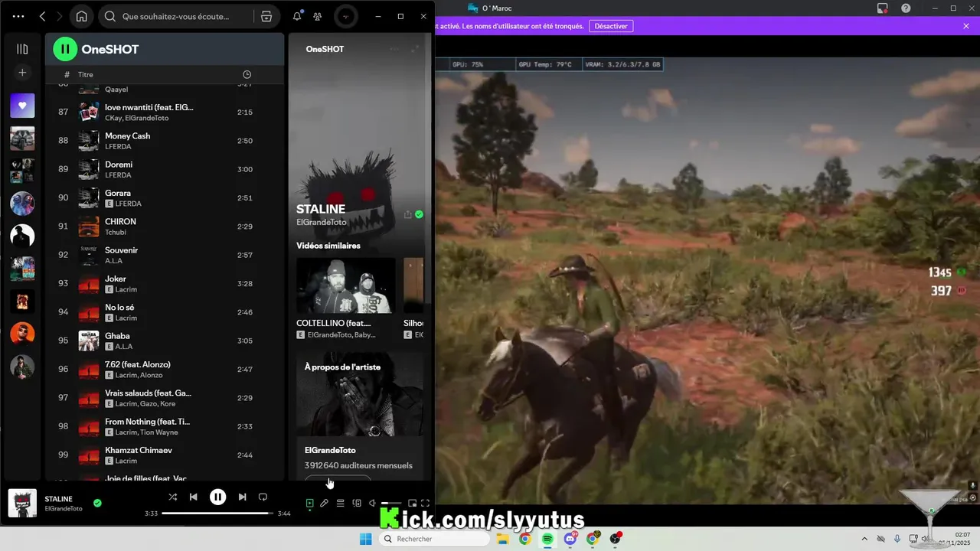Click Désactiver in purple banner
Viewport: 980px width, 551px height.
tap(611, 26)
